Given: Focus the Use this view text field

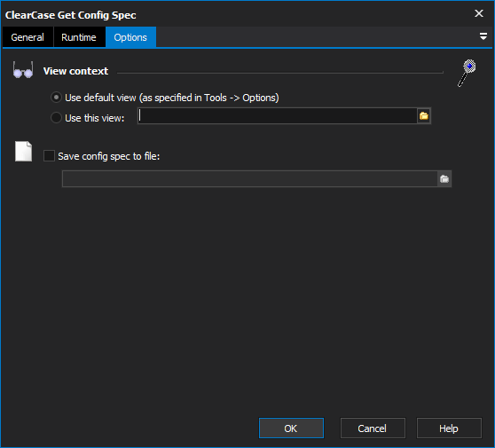Looking at the screenshot, I should [278, 116].
